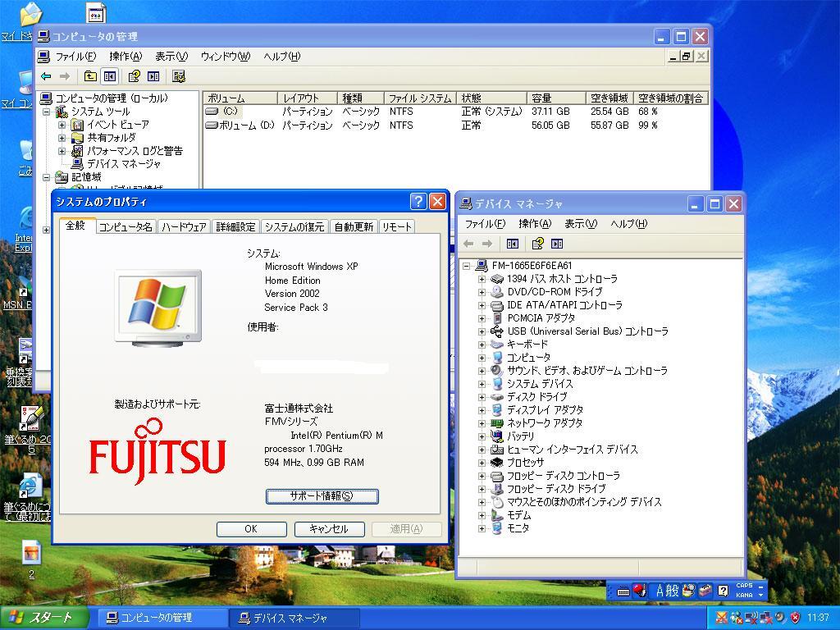This screenshot has height=630, width=840.
Task: Open the システムの復元 tab
Action: 294,227
